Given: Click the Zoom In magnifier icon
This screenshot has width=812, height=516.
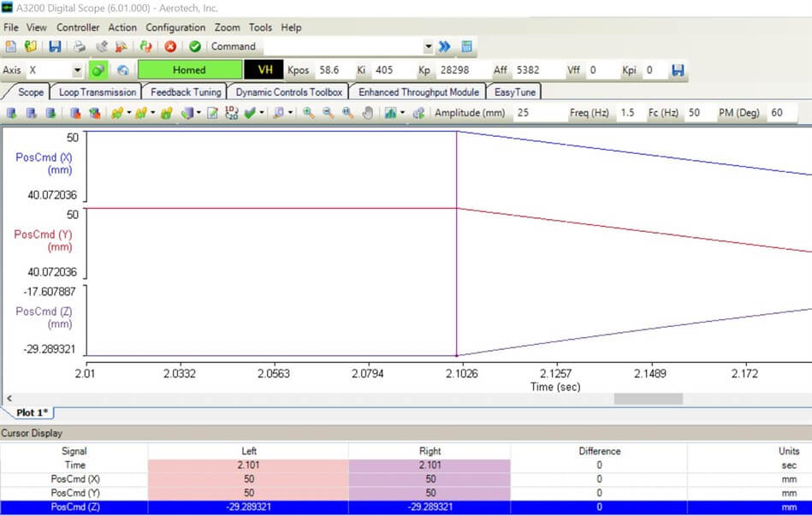Looking at the screenshot, I should tap(309, 112).
